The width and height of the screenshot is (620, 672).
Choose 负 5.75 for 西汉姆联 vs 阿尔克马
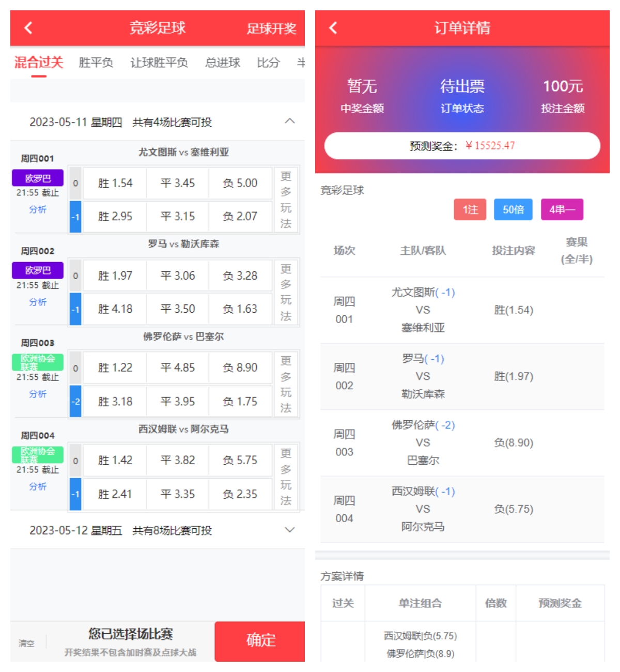pyautogui.click(x=240, y=460)
